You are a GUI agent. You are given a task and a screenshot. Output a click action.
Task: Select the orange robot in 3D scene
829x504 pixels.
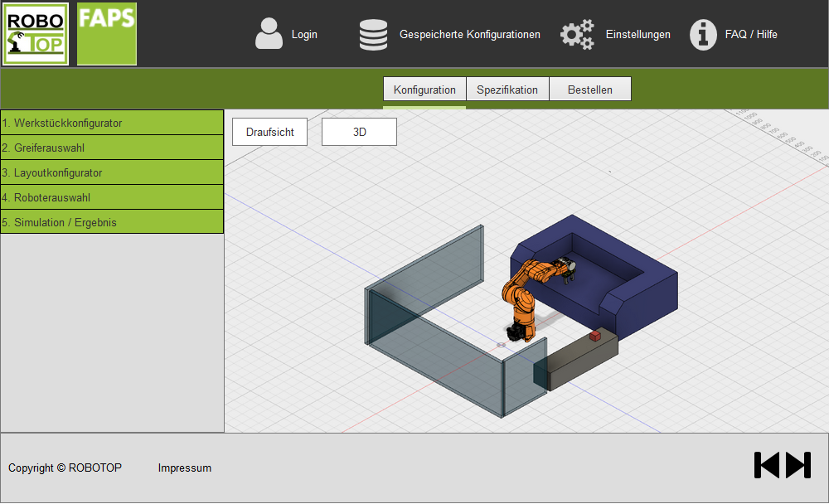coord(523,298)
